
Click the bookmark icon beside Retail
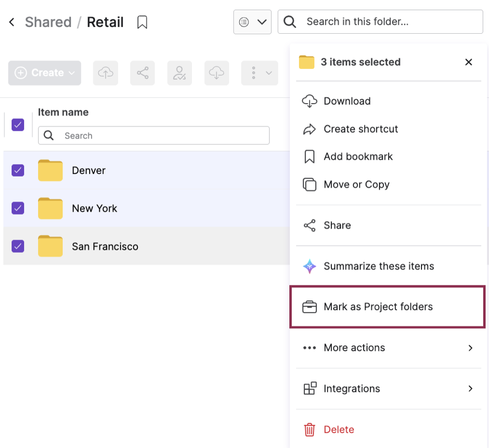click(x=142, y=22)
